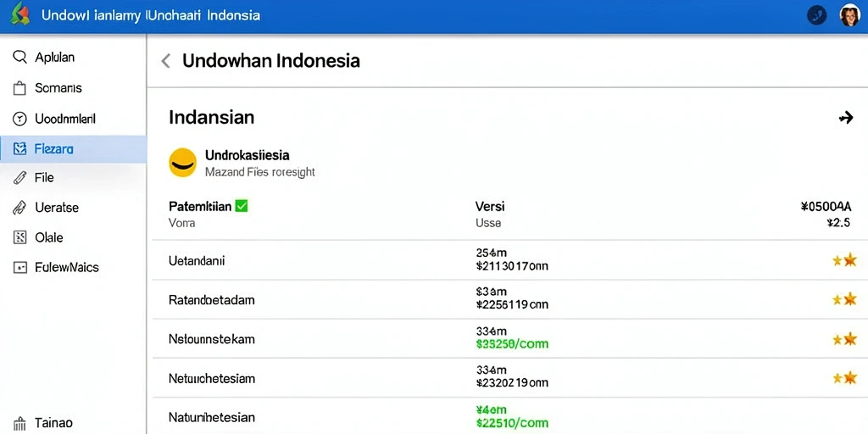Click the green $35258/com link
Screen dimensions: 868x434
[512, 344]
